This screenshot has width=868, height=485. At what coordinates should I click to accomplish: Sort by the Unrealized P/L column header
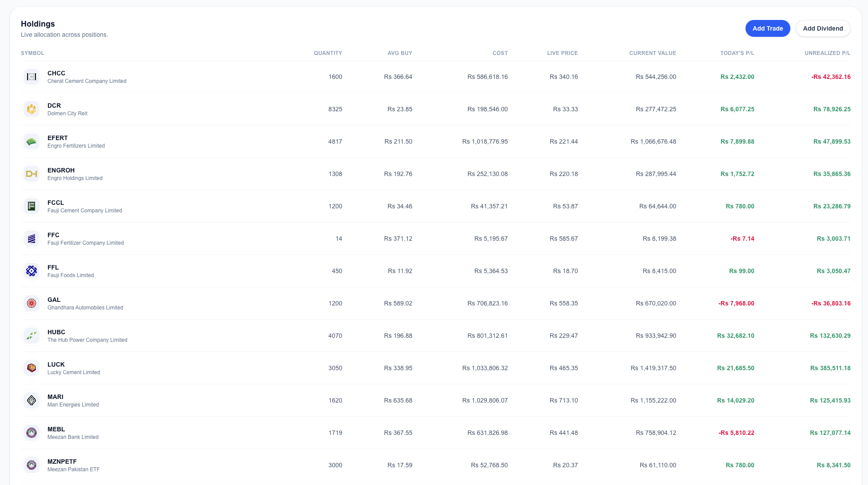tap(827, 53)
